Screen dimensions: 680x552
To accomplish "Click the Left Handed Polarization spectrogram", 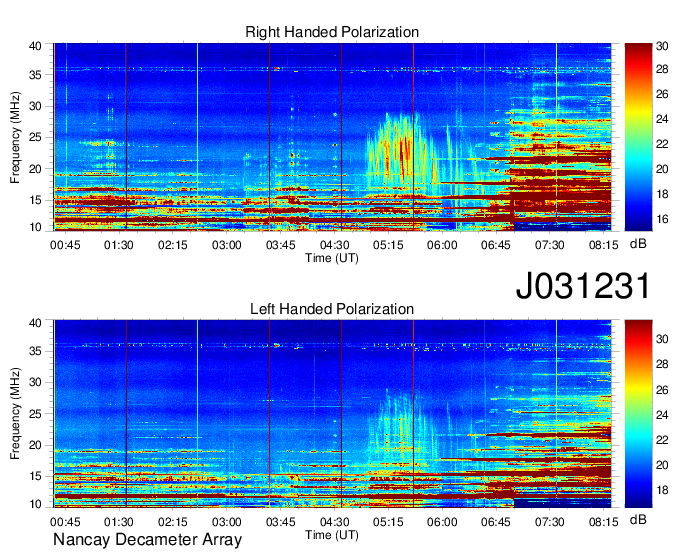I will [x=332, y=414].
